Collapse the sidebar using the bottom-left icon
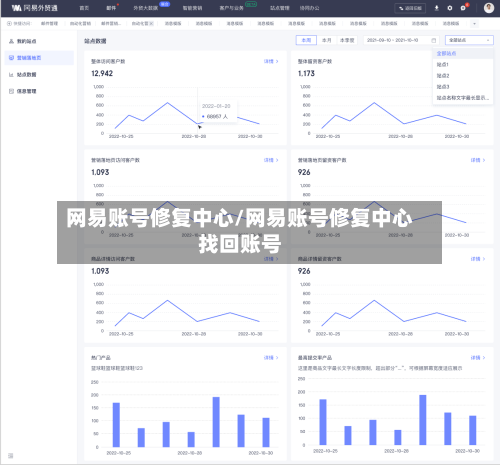The height and width of the screenshot is (465, 500). point(11,456)
